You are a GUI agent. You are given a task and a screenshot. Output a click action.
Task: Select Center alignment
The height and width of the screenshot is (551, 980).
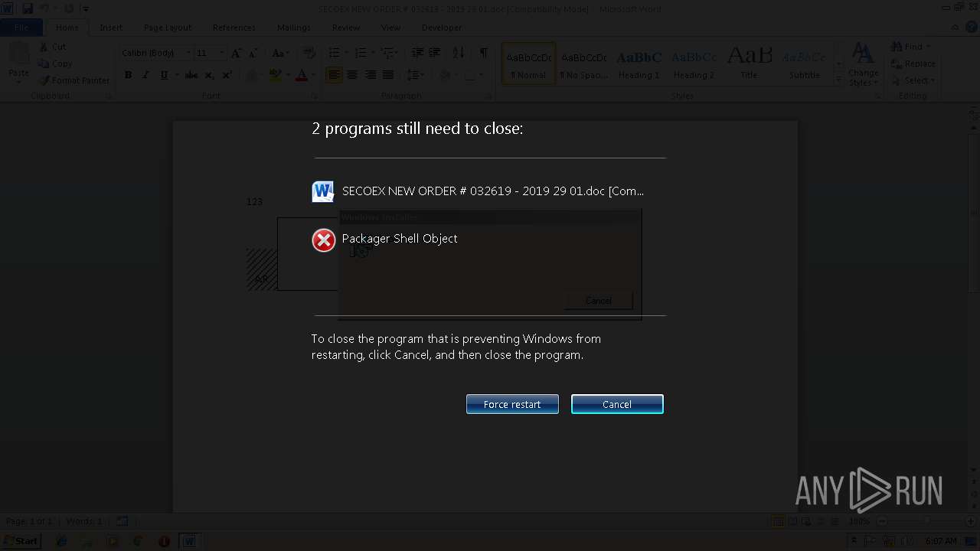point(352,75)
